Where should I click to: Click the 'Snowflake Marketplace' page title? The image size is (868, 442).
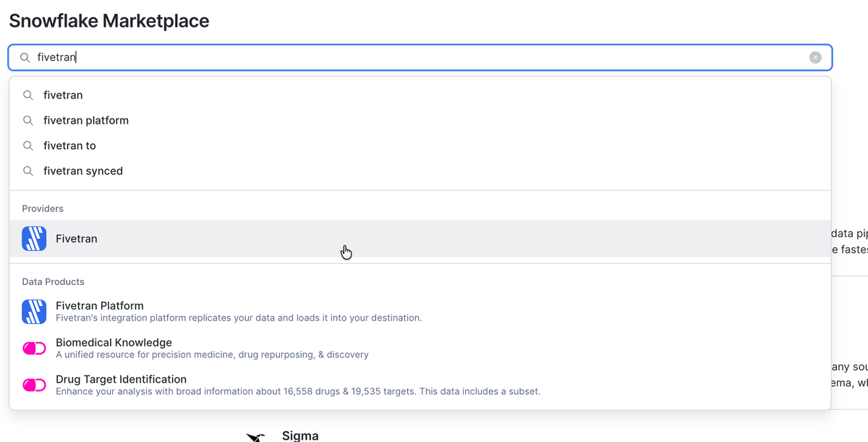109,21
